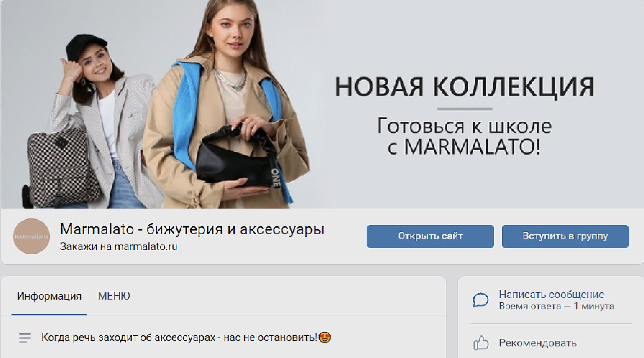Click the Время ответа — 1 минута text
Viewport: 644px width, 358px height.
click(556, 306)
